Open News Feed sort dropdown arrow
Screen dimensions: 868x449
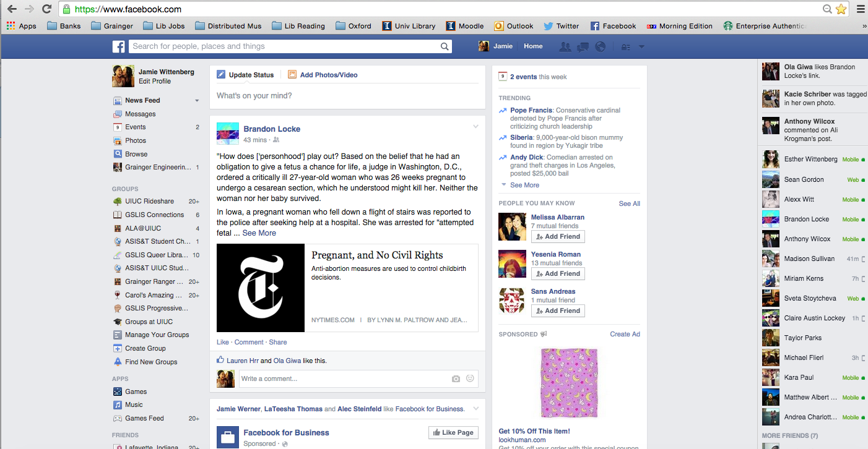pyautogui.click(x=197, y=101)
